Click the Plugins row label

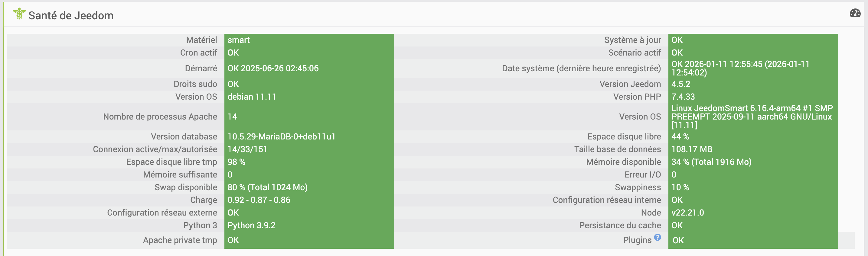(637, 240)
